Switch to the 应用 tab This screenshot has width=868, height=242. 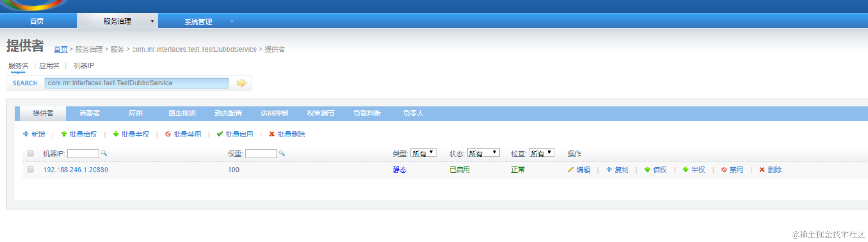pyautogui.click(x=136, y=113)
